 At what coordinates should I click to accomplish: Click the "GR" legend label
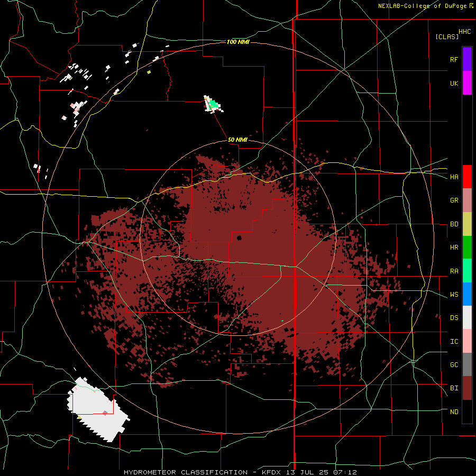[x=454, y=200]
